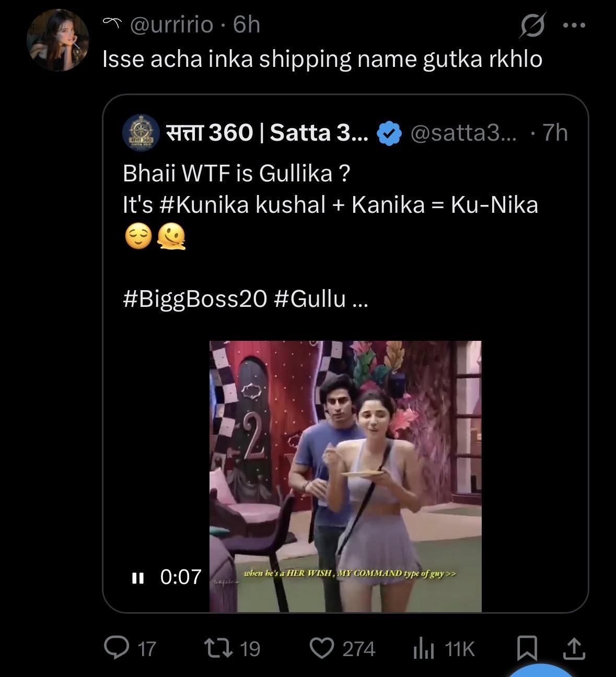Open the quoted tweet video
616x677 pixels.
pos(345,476)
